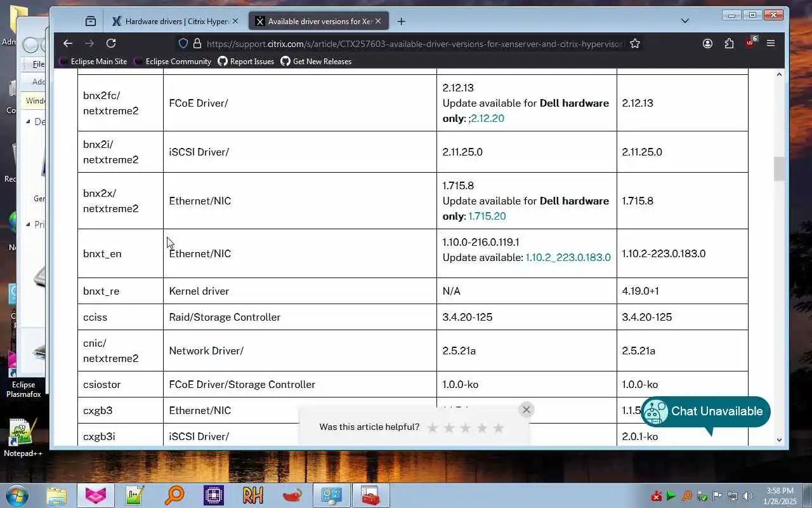Image resolution: width=812 pixels, height=508 pixels.
Task: Open the 2.12.20 Dell update link
Action: (x=487, y=118)
